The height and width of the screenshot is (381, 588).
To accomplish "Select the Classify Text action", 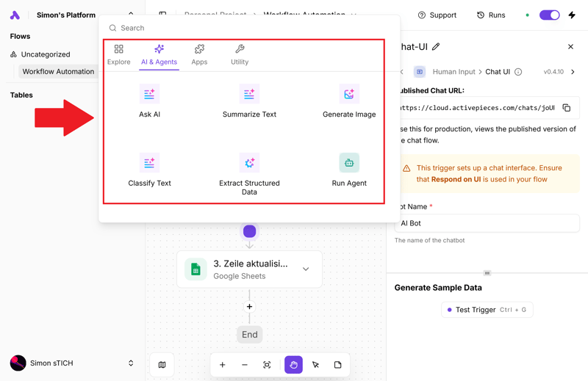I will pos(149,170).
